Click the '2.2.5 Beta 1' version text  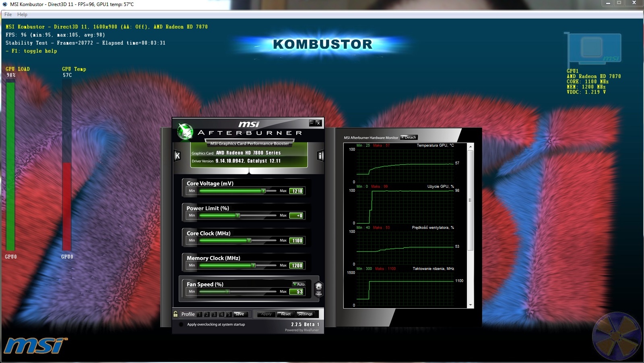[305, 324]
